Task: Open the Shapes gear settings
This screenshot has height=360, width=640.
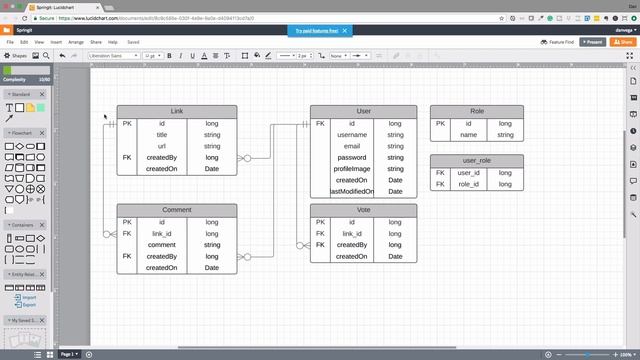Action: (x=15, y=56)
